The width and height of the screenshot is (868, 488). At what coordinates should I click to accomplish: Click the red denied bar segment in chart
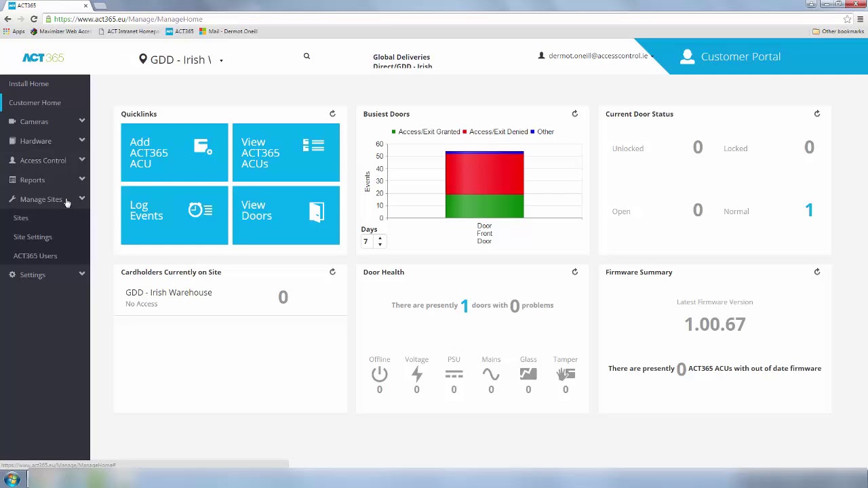484,174
